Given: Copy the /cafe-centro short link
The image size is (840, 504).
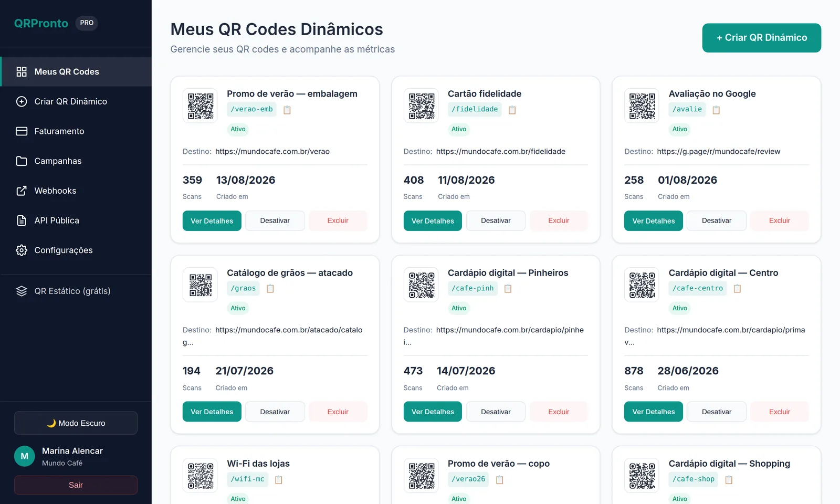Looking at the screenshot, I should pyautogui.click(x=737, y=288).
